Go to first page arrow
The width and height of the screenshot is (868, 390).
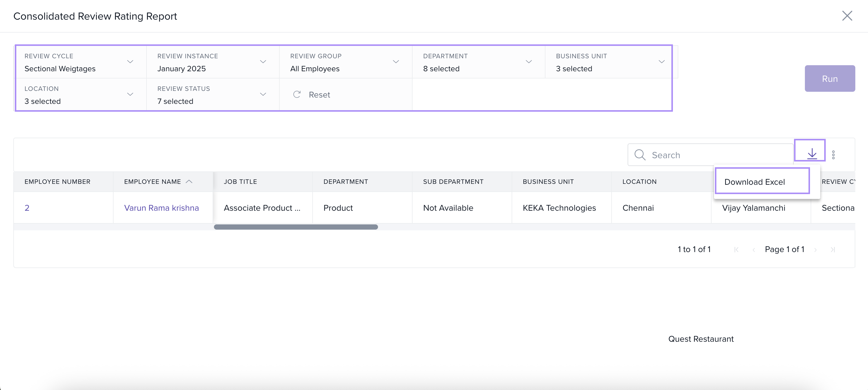(736, 250)
